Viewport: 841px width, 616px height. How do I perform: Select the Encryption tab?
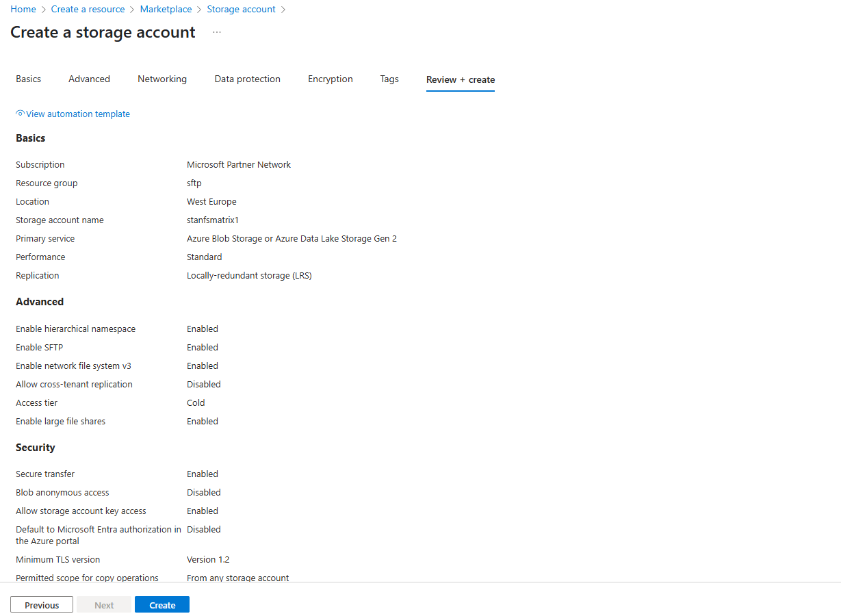point(331,79)
